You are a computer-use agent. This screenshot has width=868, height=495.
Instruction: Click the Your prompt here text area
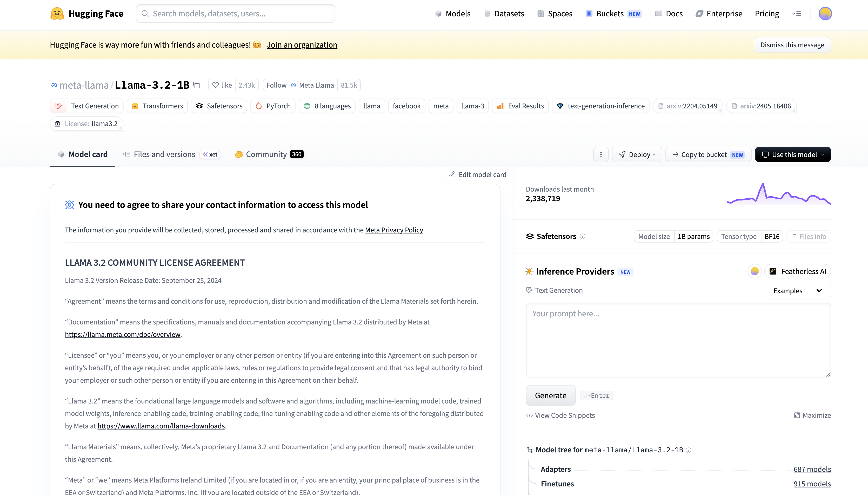[678, 340]
